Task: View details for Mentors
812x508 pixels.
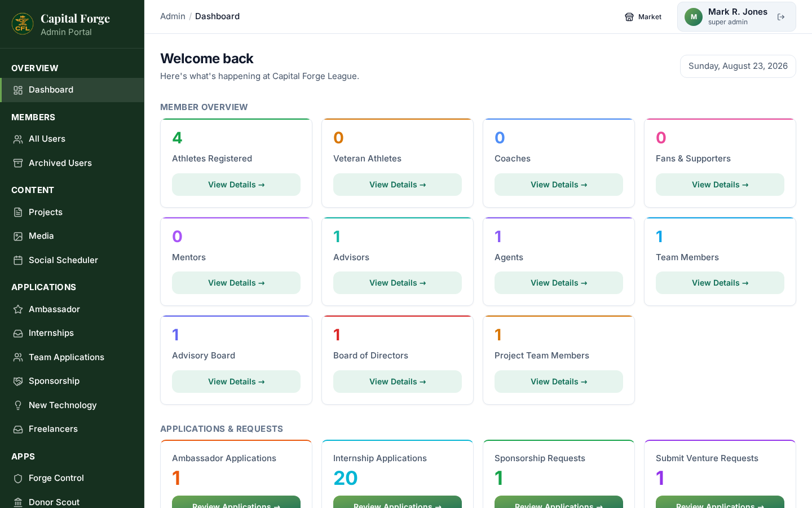Action: 236,283
